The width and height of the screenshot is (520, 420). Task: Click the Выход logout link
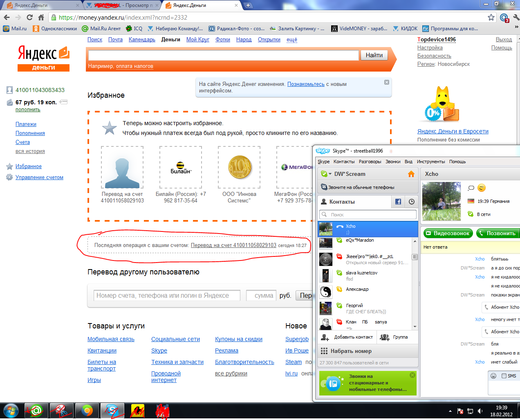click(504, 40)
